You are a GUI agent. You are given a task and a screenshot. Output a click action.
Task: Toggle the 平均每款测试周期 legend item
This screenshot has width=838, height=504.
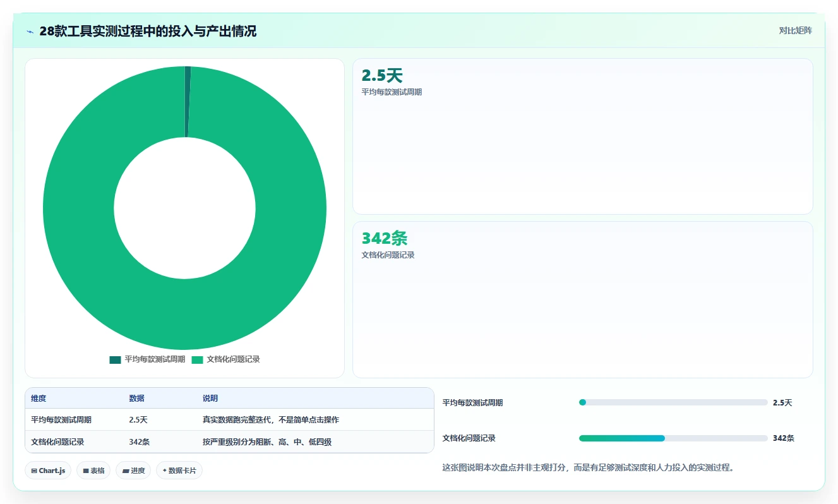147,359
